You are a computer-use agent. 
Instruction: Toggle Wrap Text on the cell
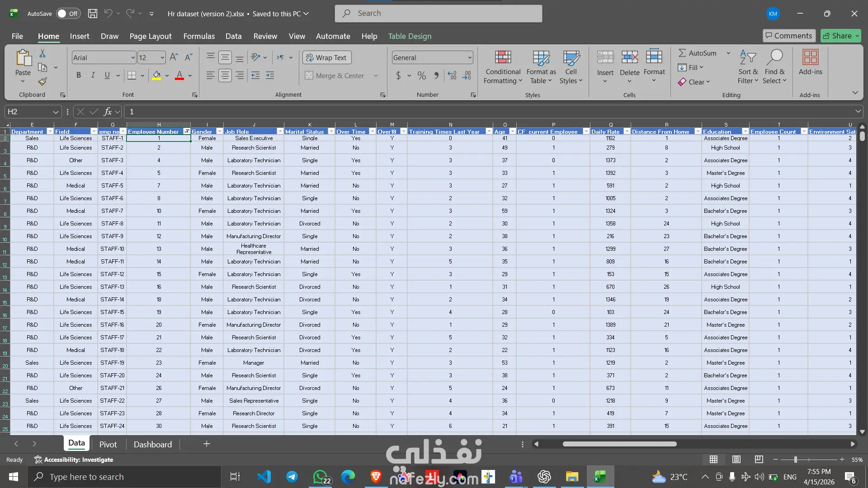326,57
